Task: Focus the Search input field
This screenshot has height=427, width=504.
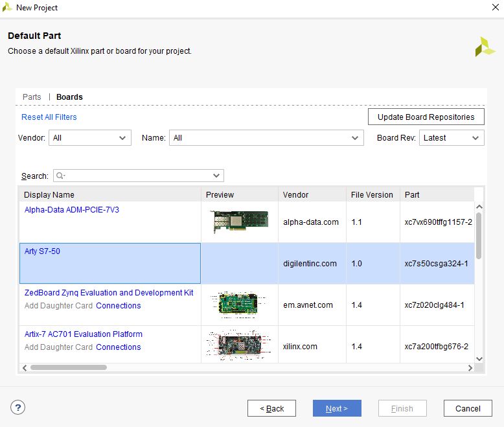Action: click(139, 176)
